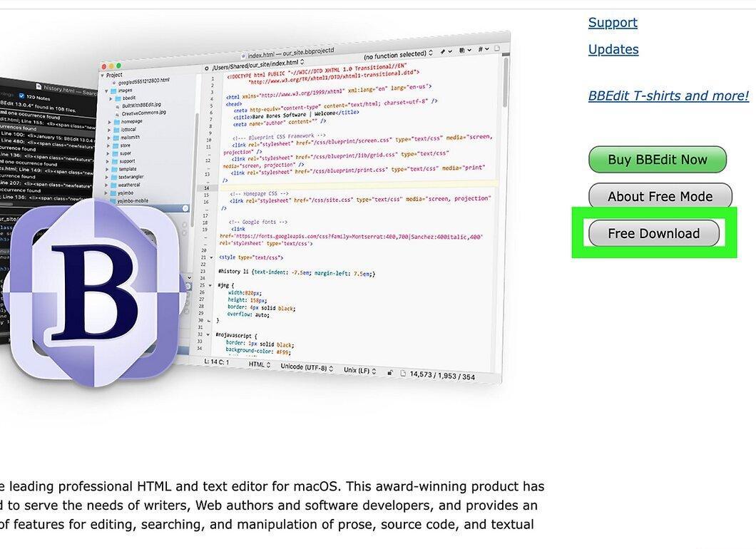Open the Unicode (UTF-8) encoding popup
756x549 pixels.
307,367
